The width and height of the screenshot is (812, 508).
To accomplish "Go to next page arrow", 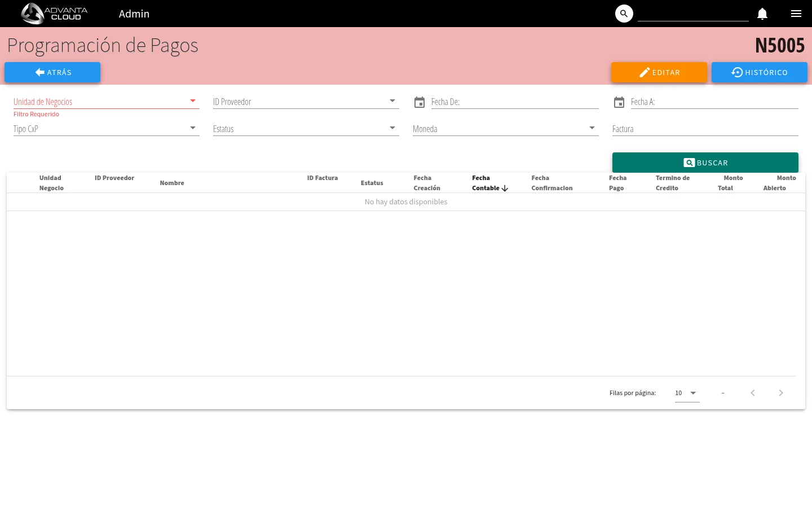I will (x=781, y=393).
